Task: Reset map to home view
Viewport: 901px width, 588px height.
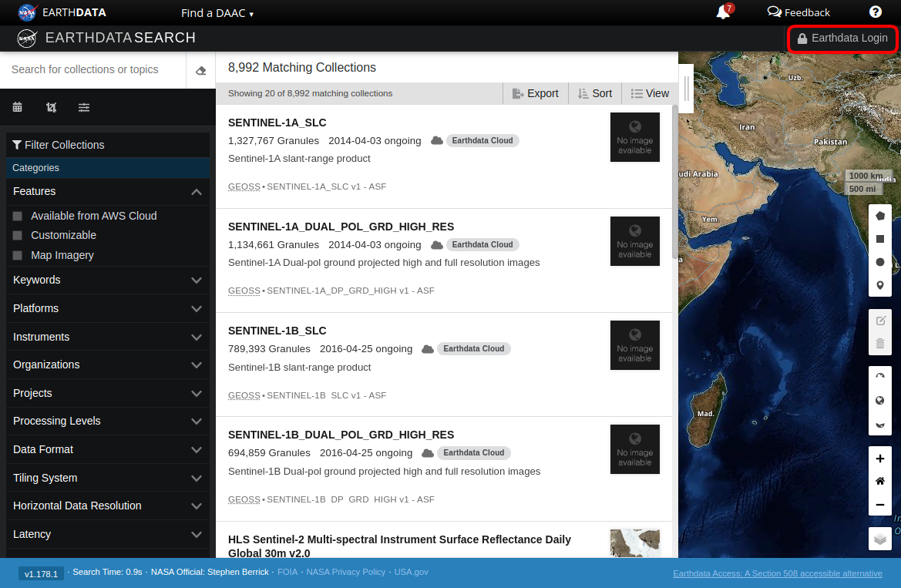Action: tap(879, 481)
